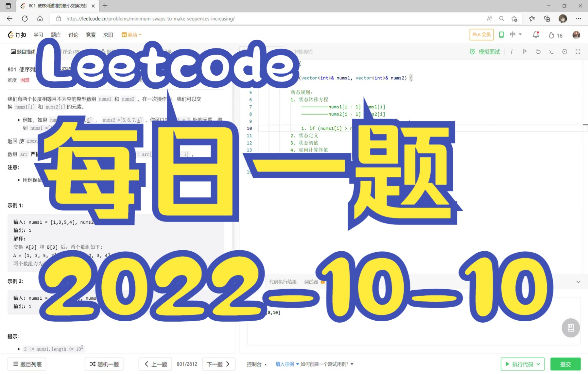Image resolution: width=588 pixels, height=374 pixels.
Task: Expand the 商店 store dropdown
Action: click(x=131, y=35)
